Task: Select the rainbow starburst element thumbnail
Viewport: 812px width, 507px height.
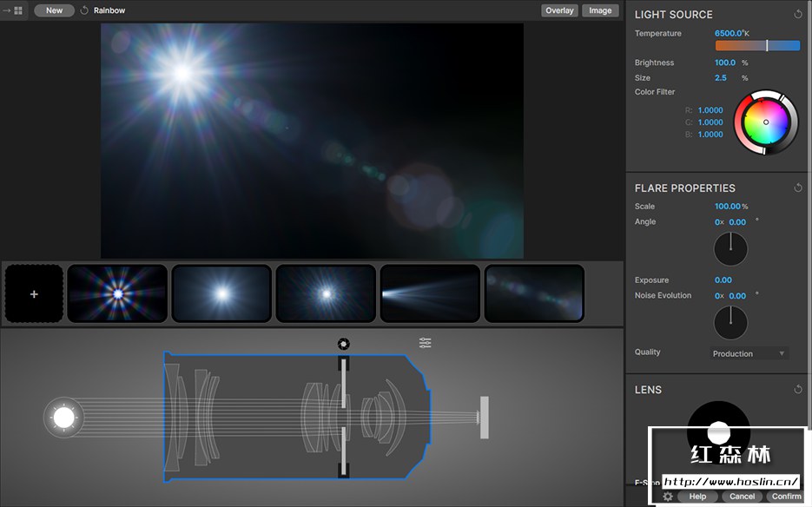Action: pyautogui.click(x=117, y=293)
